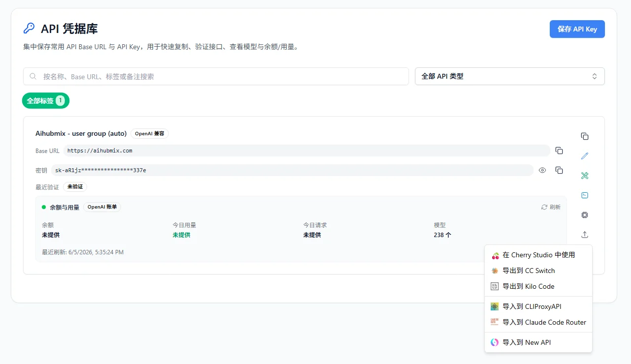This screenshot has width=631, height=364.
Task: Open the 全部 API 类型 dropdown
Action: (509, 76)
